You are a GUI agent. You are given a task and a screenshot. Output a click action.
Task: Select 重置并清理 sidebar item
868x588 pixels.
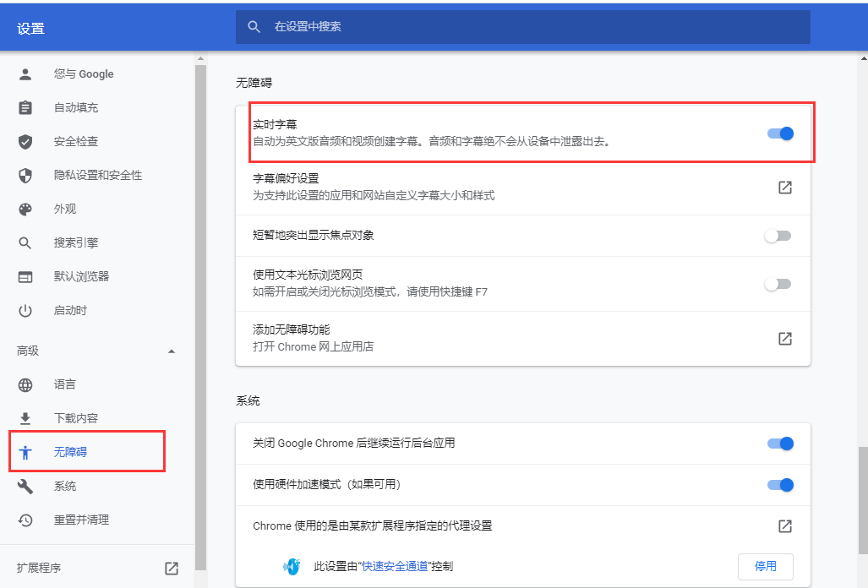coord(81,520)
